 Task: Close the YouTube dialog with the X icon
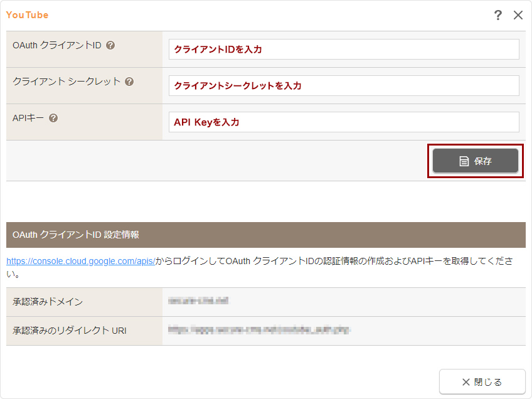click(518, 15)
